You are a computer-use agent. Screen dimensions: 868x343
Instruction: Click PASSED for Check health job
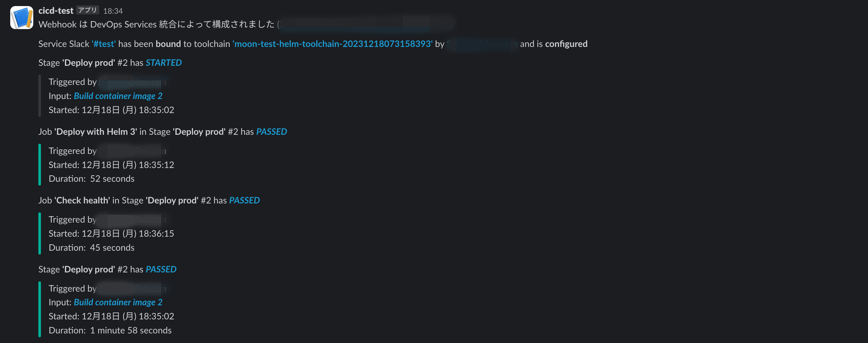click(x=244, y=200)
